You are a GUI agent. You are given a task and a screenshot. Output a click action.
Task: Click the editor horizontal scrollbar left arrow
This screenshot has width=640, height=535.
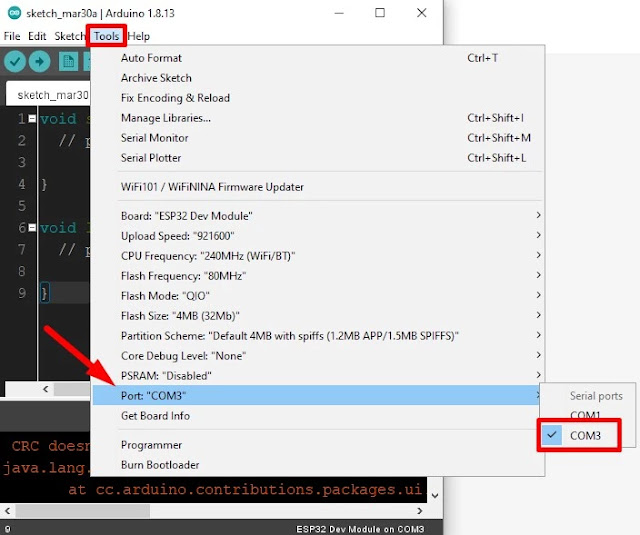click(46, 389)
